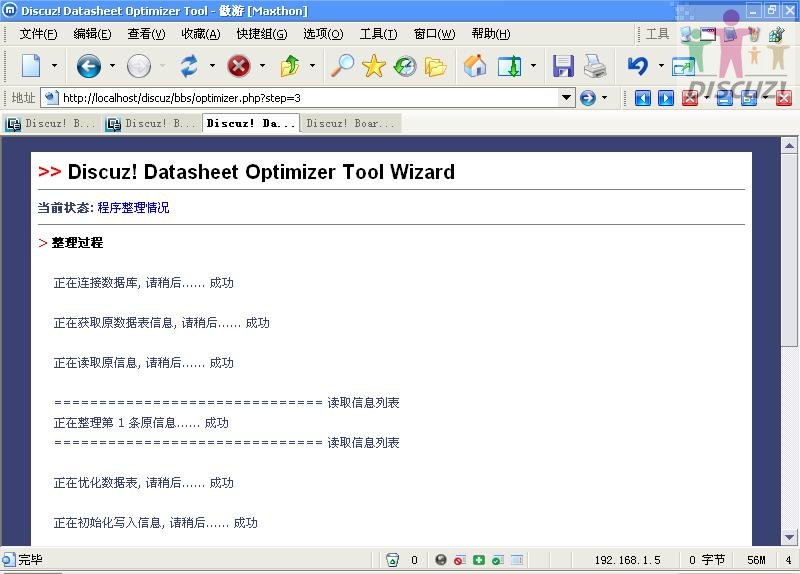Click the New Page toolbar icon

[x=31, y=66]
